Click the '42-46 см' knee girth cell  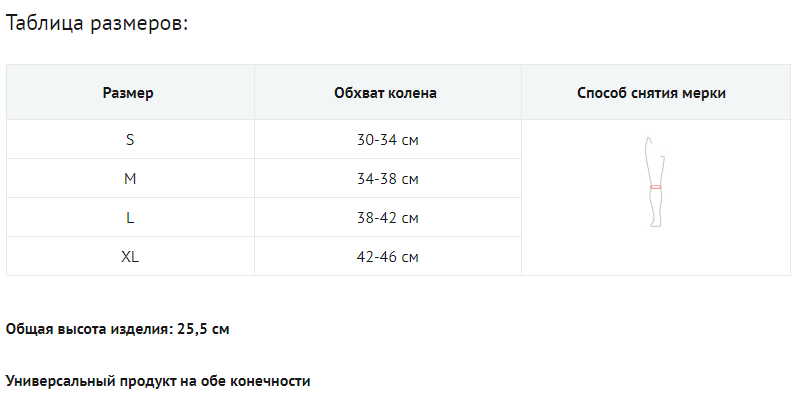(387, 257)
